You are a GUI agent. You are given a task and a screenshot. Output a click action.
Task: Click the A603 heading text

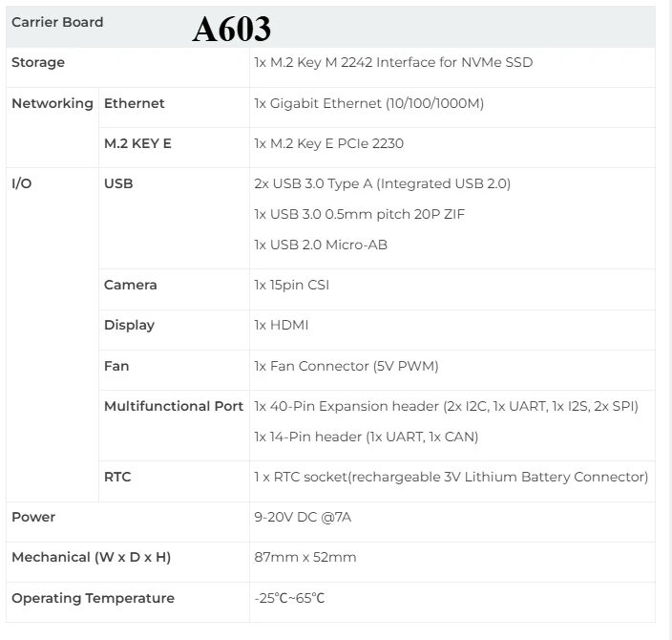click(231, 30)
